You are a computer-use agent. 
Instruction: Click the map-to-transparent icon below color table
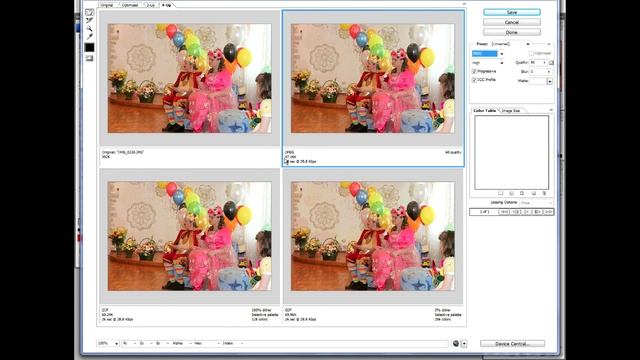[x=500, y=193]
